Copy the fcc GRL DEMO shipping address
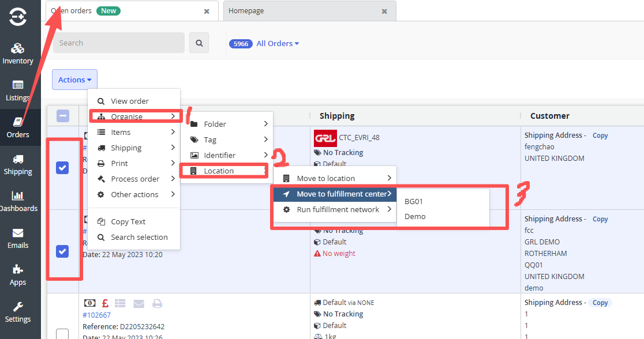Screen dimensions: 644x339 (600, 219)
